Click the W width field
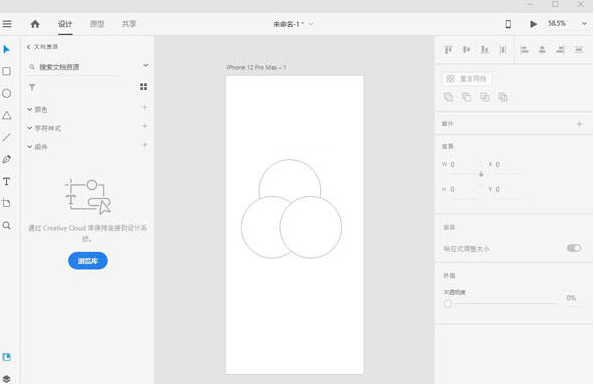This screenshot has height=384, width=595. [x=463, y=165]
